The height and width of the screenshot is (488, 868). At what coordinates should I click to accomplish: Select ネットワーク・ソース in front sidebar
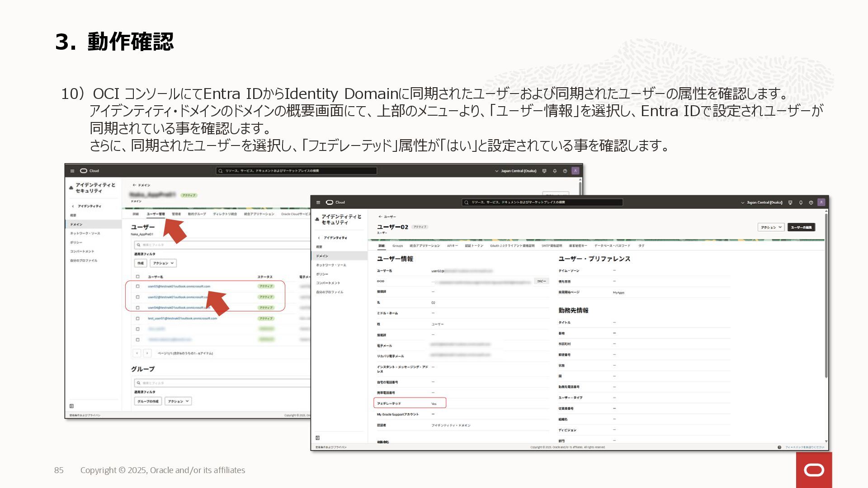coord(331,265)
